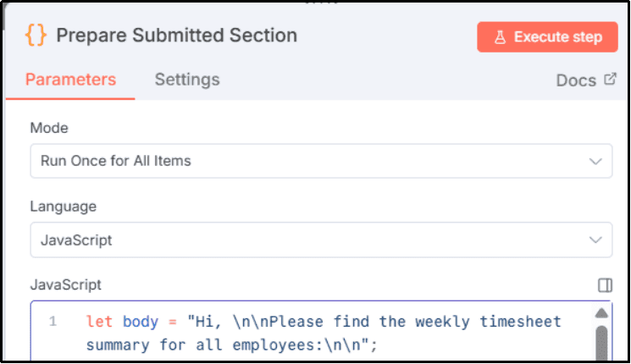This screenshot has height=364, width=631.
Task: Click the flask icon on Execute step
Action: 500,36
